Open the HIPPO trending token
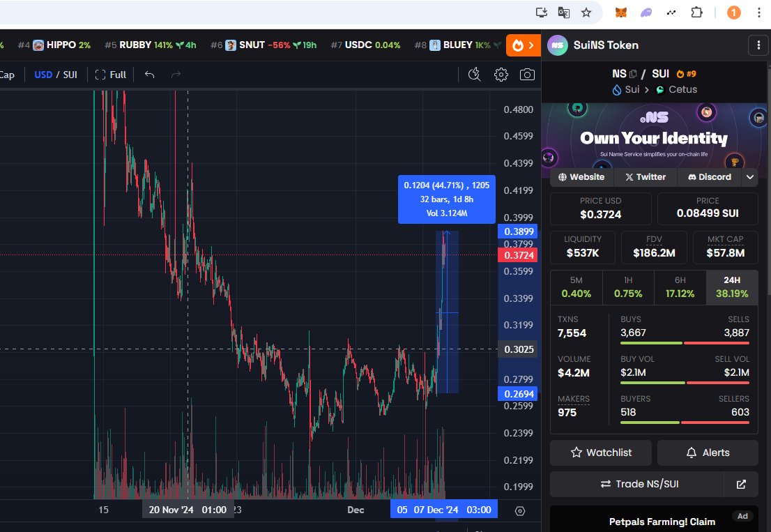The width and height of the screenshot is (771, 532). (x=54, y=45)
